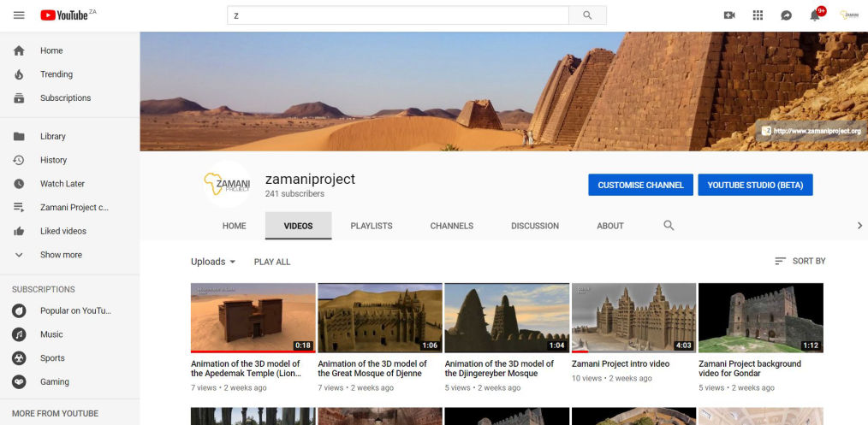The width and height of the screenshot is (868, 425).
Task: Open the hamburger guide menu
Action: (x=19, y=15)
